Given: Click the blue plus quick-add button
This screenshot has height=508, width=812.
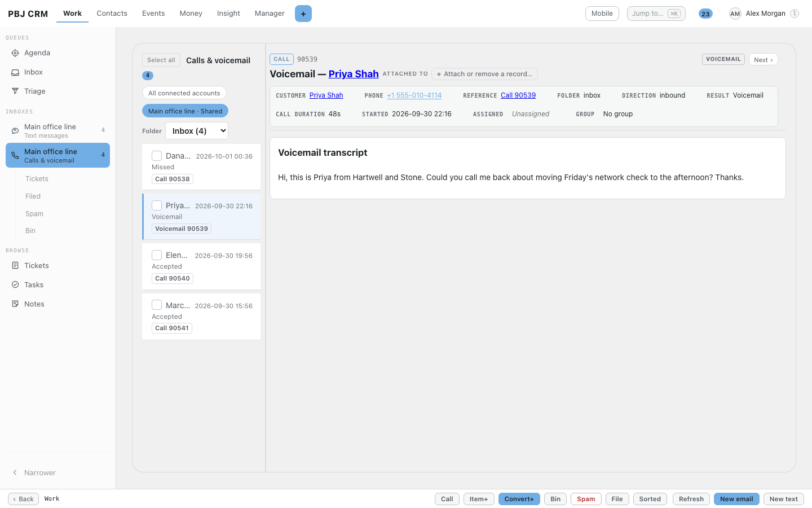Looking at the screenshot, I should pyautogui.click(x=303, y=14).
